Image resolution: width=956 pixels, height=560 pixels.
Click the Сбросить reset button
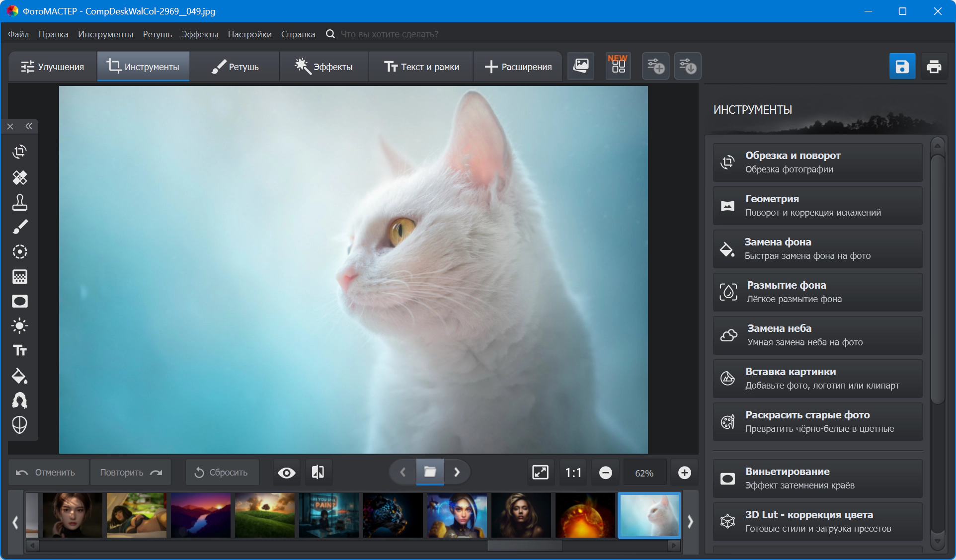pos(222,473)
